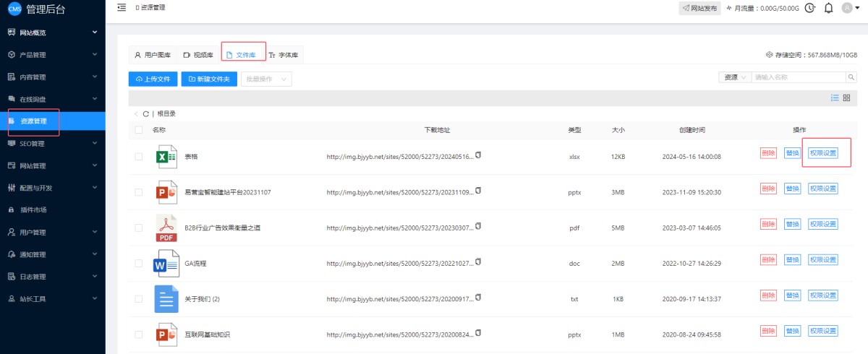Expand 产品管理 in the sidebar
The width and height of the screenshot is (868, 354).
click(52, 55)
